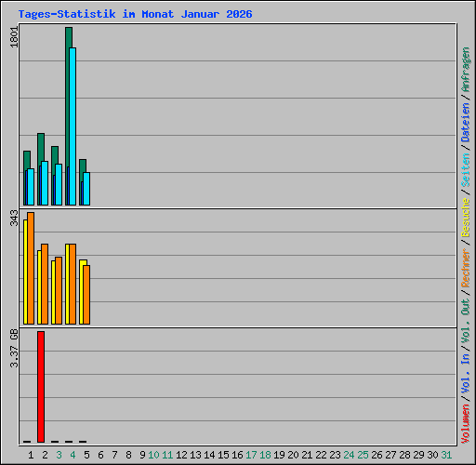Click day label '29' on the x-axis
This screenshot has width=476, height=465.
click(418, 455)
